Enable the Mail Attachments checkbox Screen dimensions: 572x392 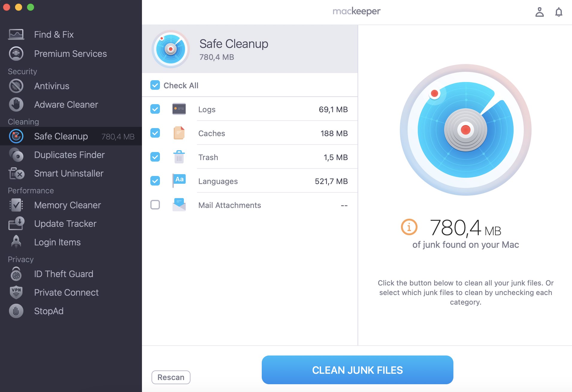[x=155, y=205]
